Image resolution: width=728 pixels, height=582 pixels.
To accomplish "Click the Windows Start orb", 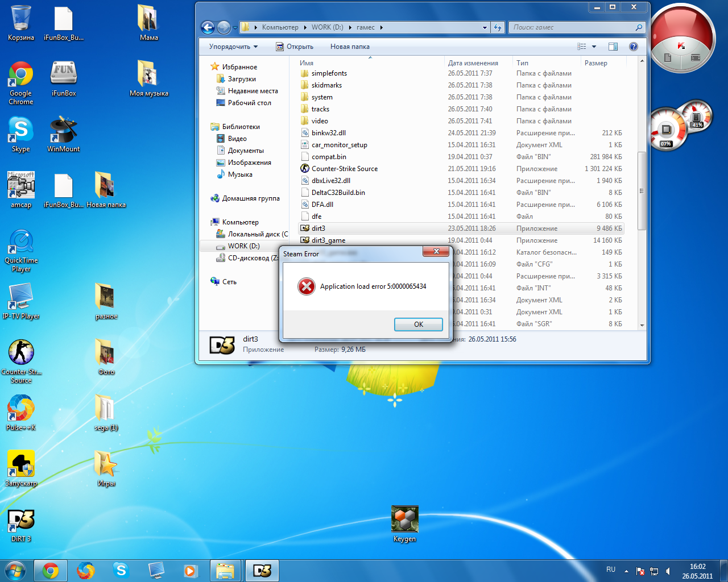I will [15, 570].
